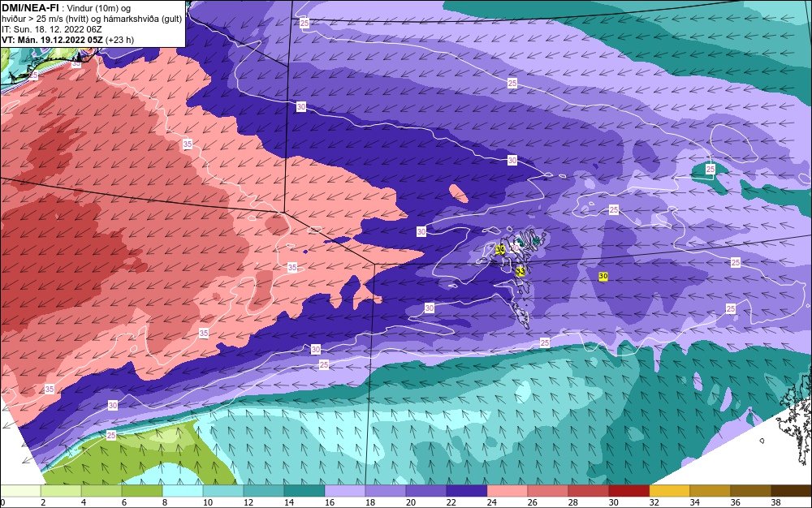Click the '0' tick label on legend
Viewport: 812px width, 508px height.
tap(2, 502)
